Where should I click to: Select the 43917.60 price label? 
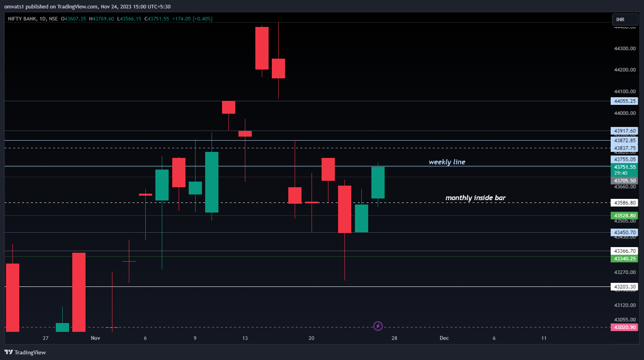[624, 131]
